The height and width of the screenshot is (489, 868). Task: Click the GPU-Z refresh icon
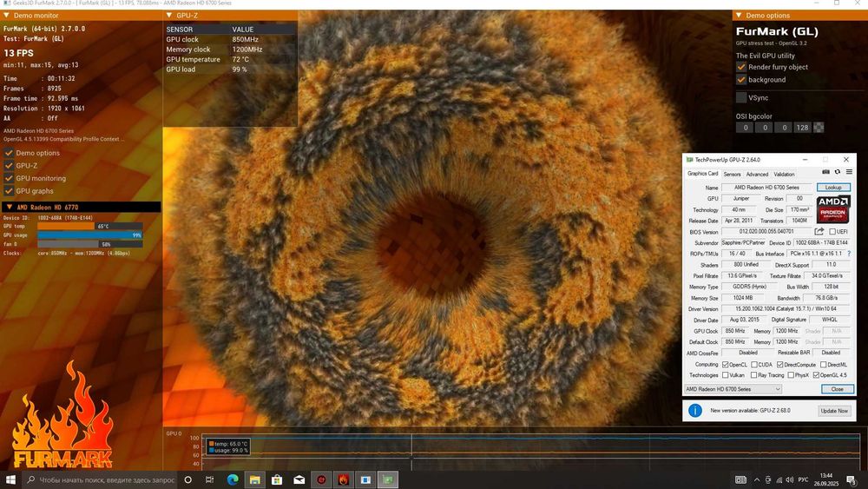point(838,172)
